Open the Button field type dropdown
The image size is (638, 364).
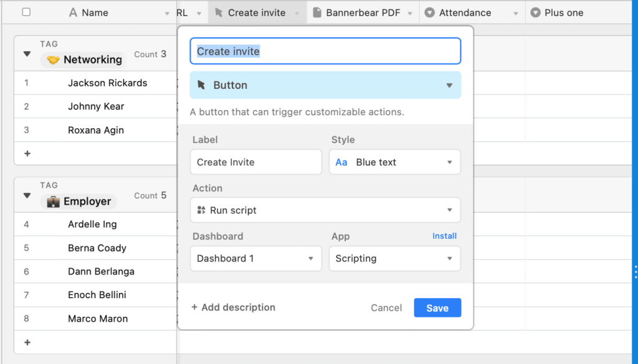click(x=325, y=85)
